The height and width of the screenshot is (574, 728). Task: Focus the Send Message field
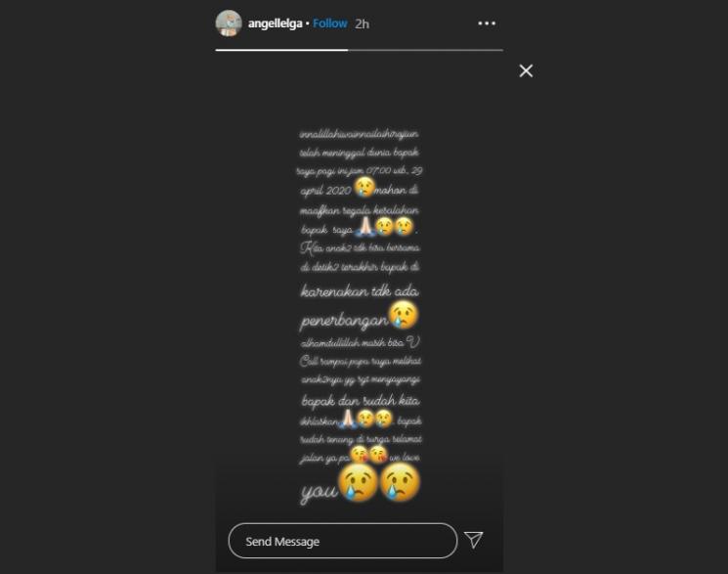click(343, 541)
